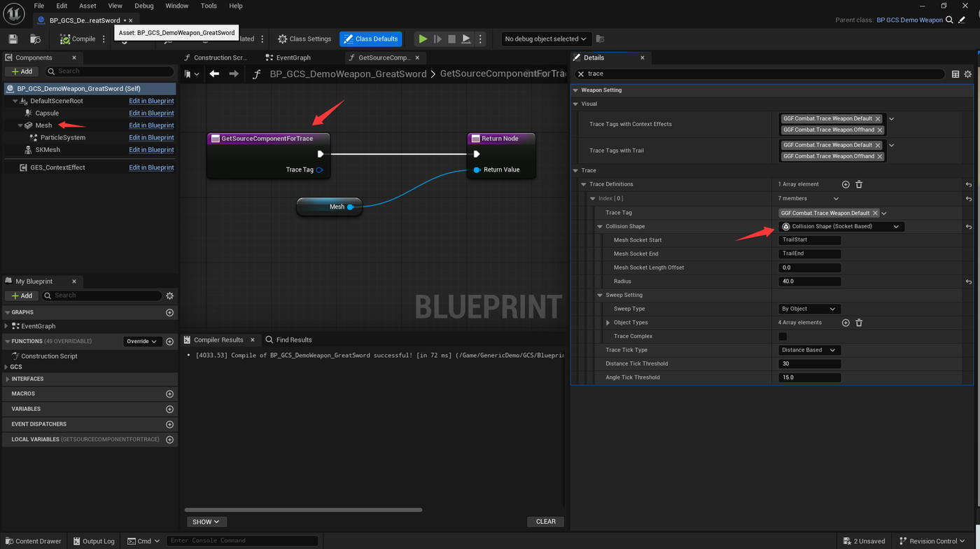980x549 pixels.
Task: Click the Mesh Socket Start field
Action: [x=809, y=240]
